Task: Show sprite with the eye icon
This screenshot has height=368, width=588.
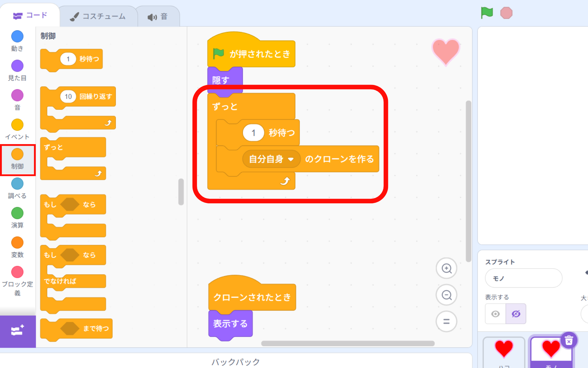Action: coord(495,314)
